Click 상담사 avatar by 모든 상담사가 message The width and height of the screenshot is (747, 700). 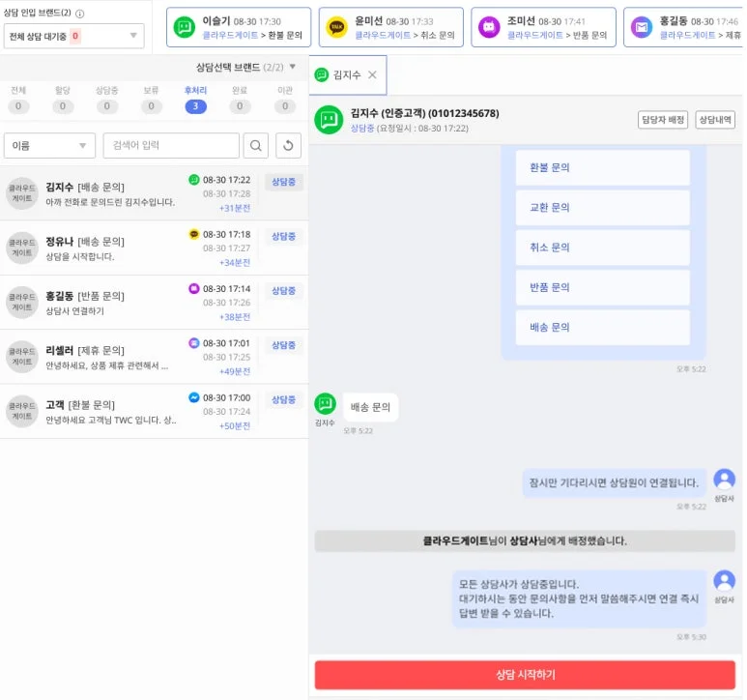pos(724,580)
